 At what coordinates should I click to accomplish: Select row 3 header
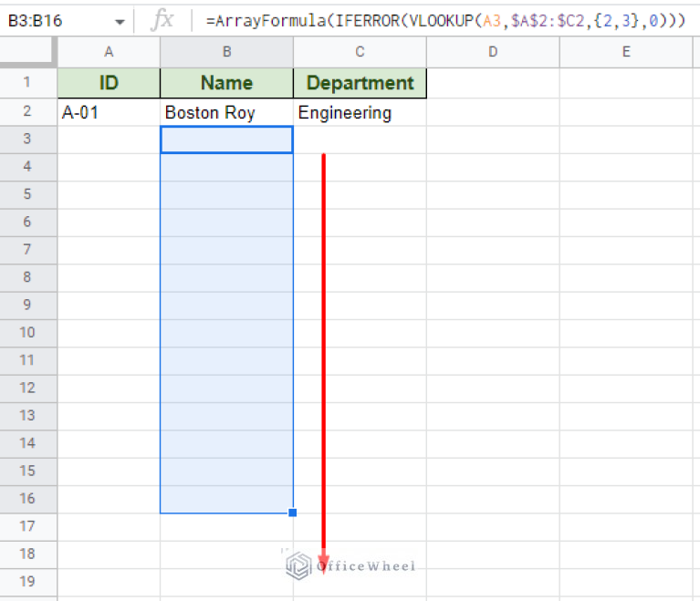[28, 139]
